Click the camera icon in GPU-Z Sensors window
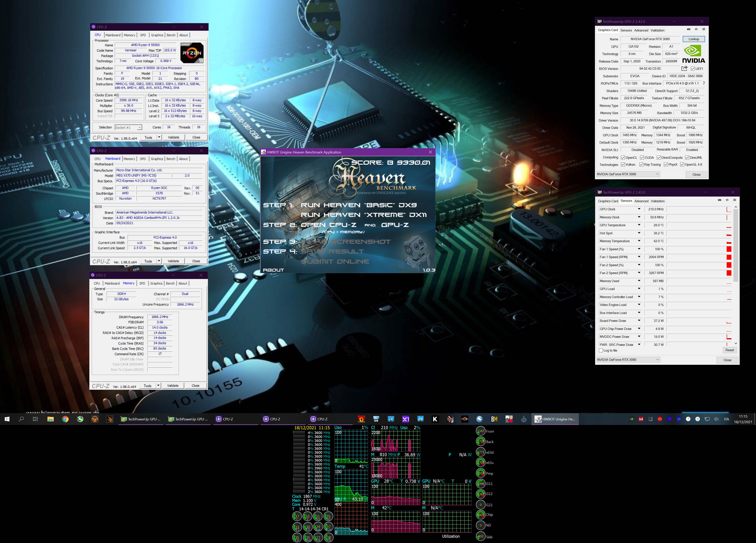Viewport: 756px width, 543px height. [719, 200]
